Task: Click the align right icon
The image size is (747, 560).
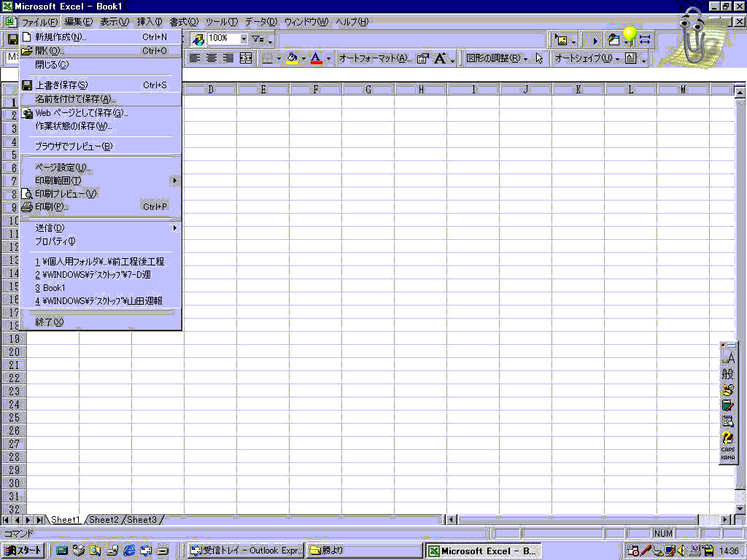Action: [228, 58]
